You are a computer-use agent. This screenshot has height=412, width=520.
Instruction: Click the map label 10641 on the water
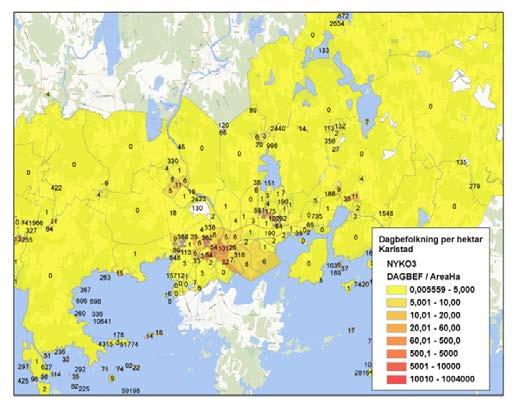(102, 321)
